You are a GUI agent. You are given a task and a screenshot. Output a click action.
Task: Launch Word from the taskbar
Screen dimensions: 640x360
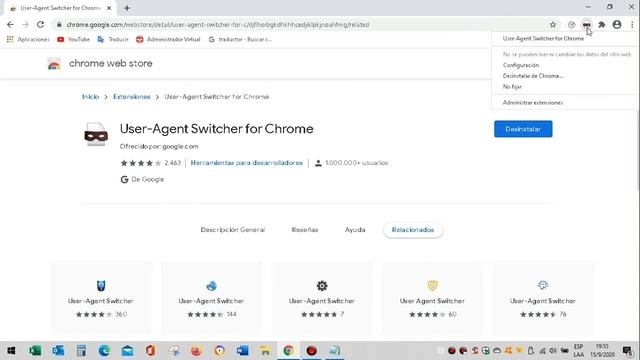click(x=242, y=351)
